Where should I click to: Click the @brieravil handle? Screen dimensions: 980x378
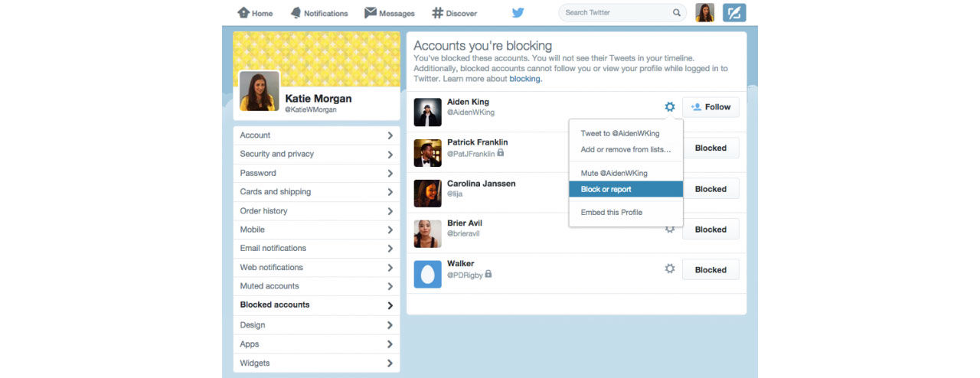coord(463,234)
